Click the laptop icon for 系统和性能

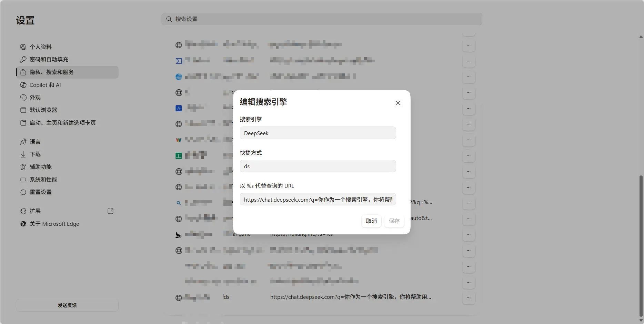[x=23, y=180]
